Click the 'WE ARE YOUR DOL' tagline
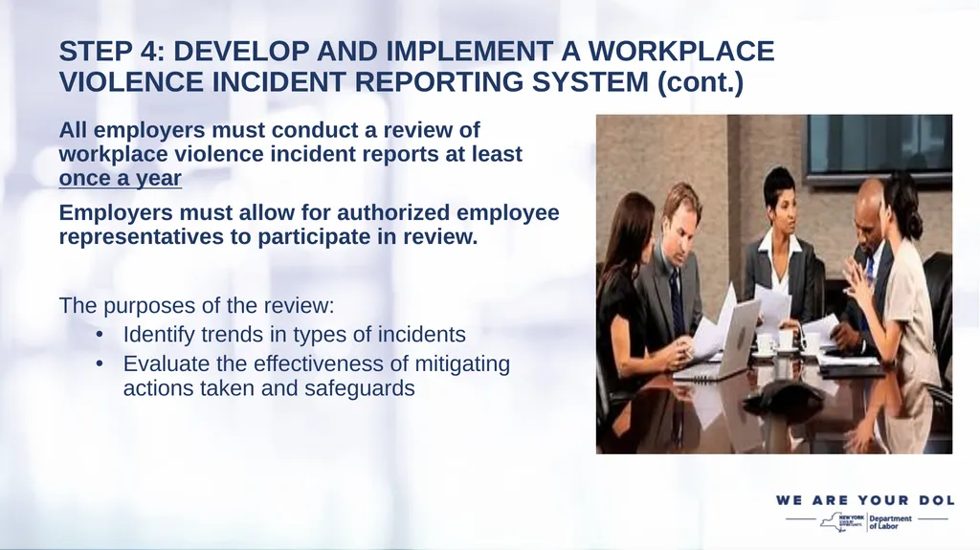 click(865, 500)
